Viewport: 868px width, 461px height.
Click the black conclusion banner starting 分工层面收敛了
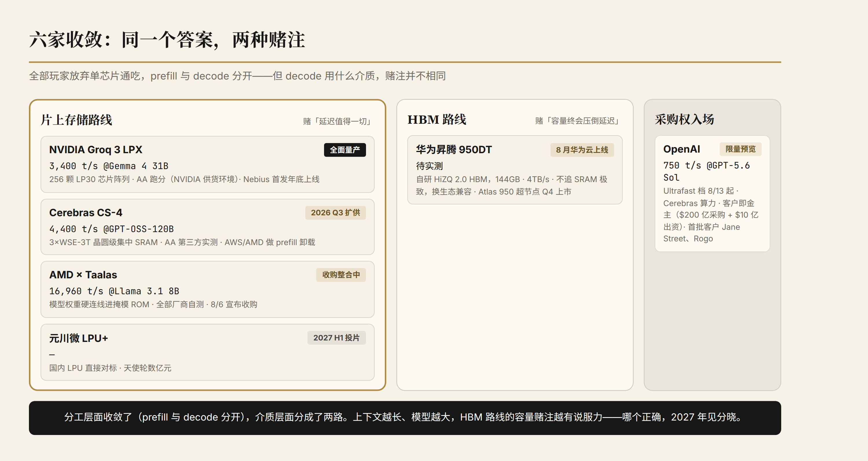point(405,418)
